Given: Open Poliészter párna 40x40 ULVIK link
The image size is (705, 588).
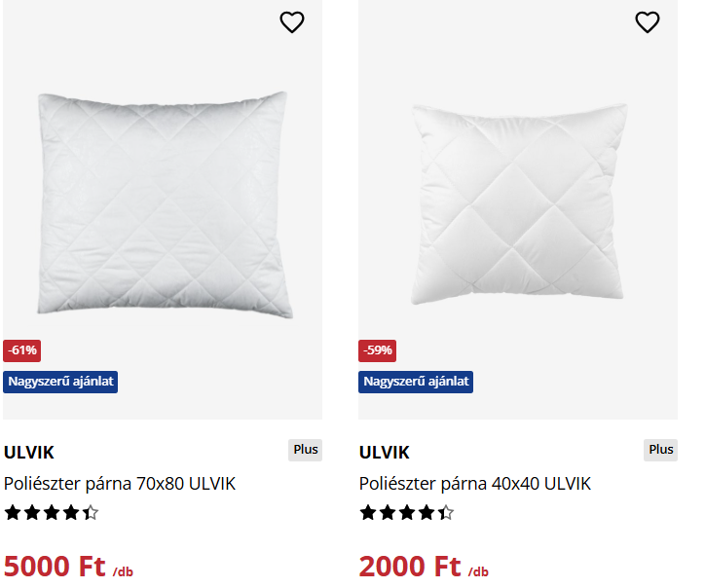Looking at the screenshot, I should pyautogui.click(x=475, y=484).
